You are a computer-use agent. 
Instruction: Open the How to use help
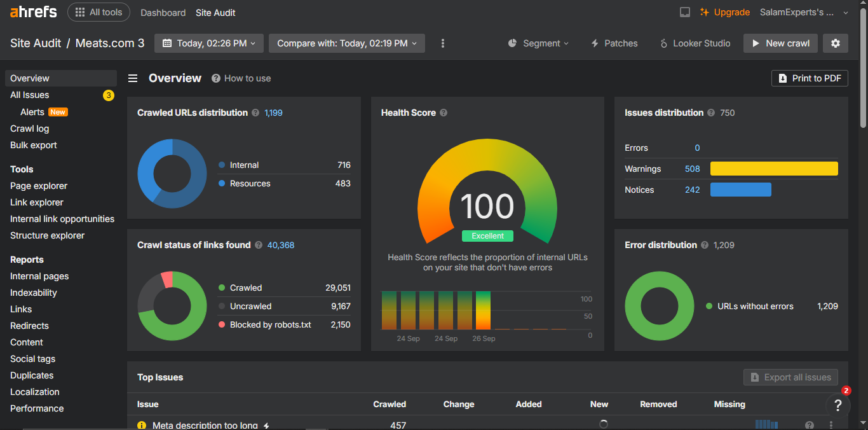pos(241,78)
